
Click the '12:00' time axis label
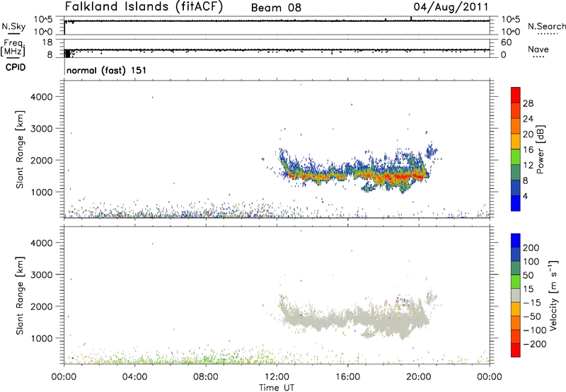[x=277, y=377]
